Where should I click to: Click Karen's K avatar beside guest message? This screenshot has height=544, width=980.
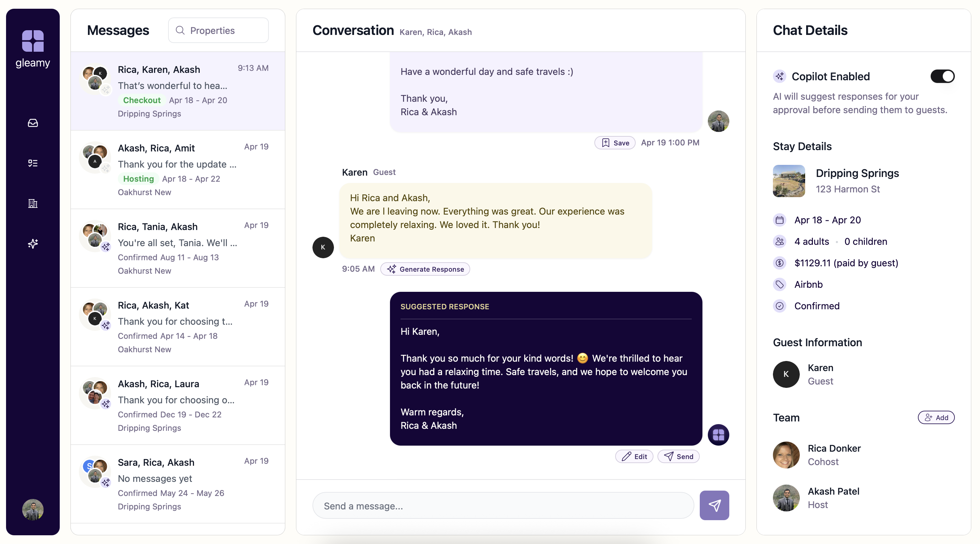pyautogui.click(x=323, y=247)
